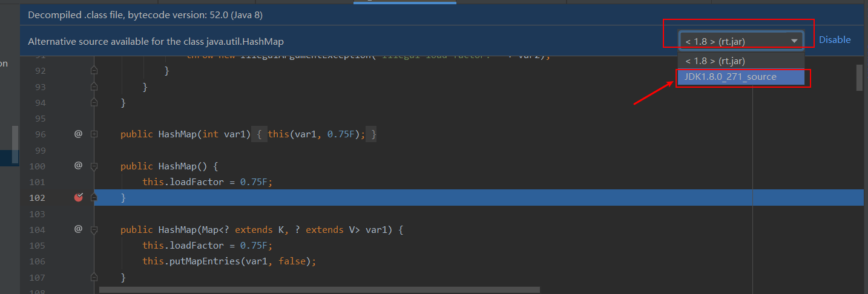Image resolution: width=868 pixels, height=294 pixels.
Task: Click the @ gutter icon on line 100
Action: click(x=78, y=165)
